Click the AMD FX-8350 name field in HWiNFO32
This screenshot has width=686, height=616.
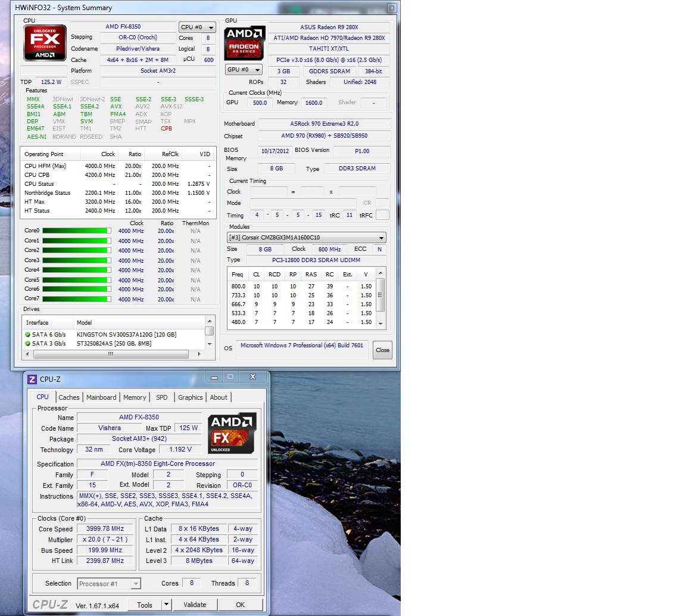tap(123, 27)
